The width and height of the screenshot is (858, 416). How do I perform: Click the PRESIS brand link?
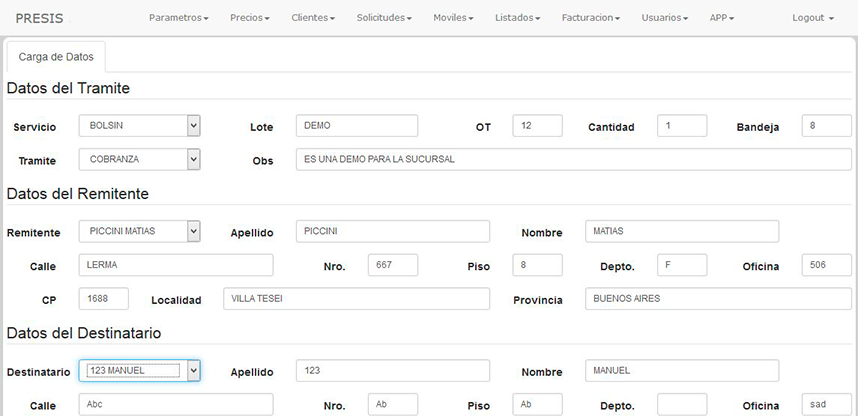[40, 18]
